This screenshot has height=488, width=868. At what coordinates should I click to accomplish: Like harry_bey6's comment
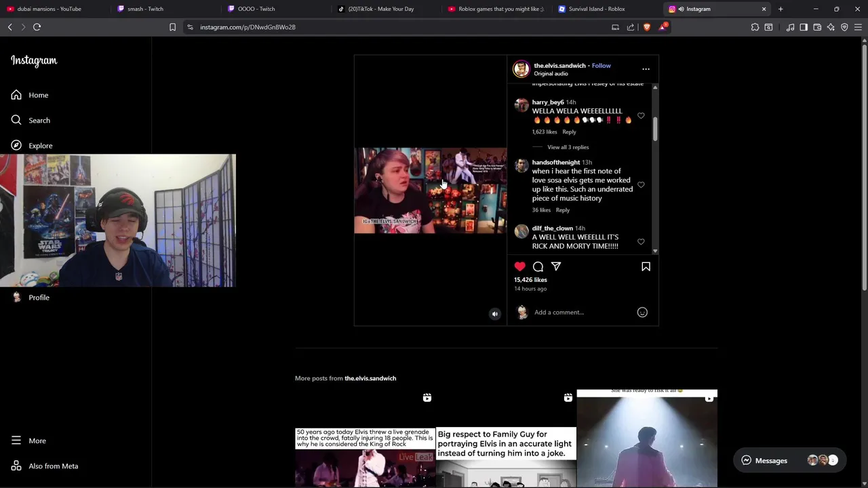tap(641, 116)
